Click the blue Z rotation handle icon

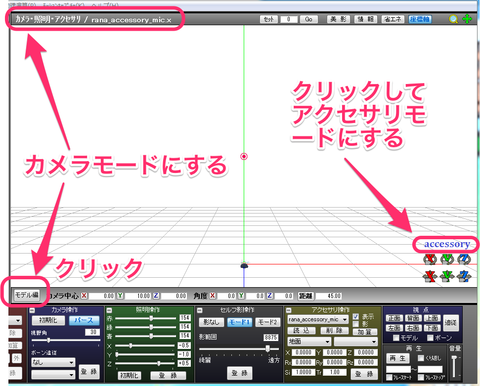464,259
